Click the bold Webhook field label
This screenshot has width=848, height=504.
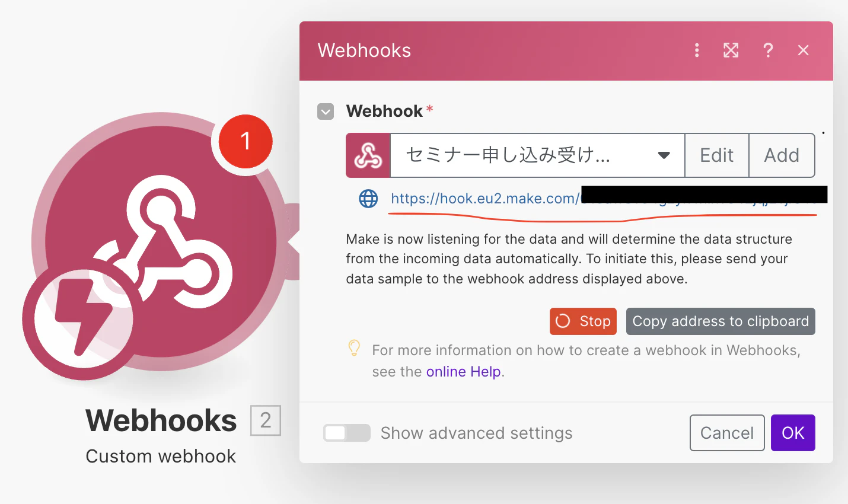tap(384, 111)
